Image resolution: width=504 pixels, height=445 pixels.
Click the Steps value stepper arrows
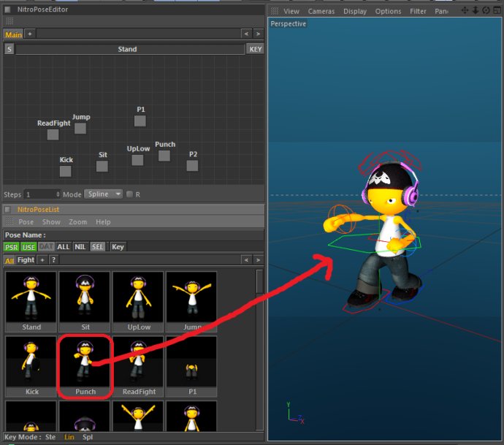58,194
